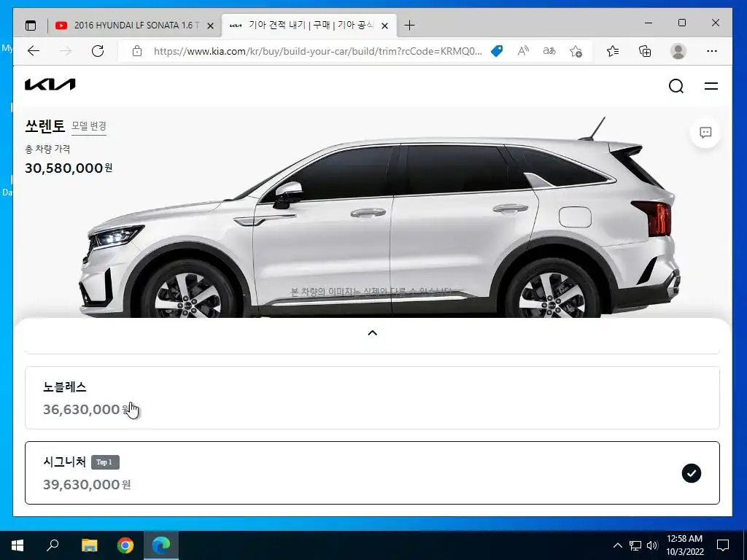Open the browser profile avatar
Screen dimensions: 747x560
coord(678,51)
